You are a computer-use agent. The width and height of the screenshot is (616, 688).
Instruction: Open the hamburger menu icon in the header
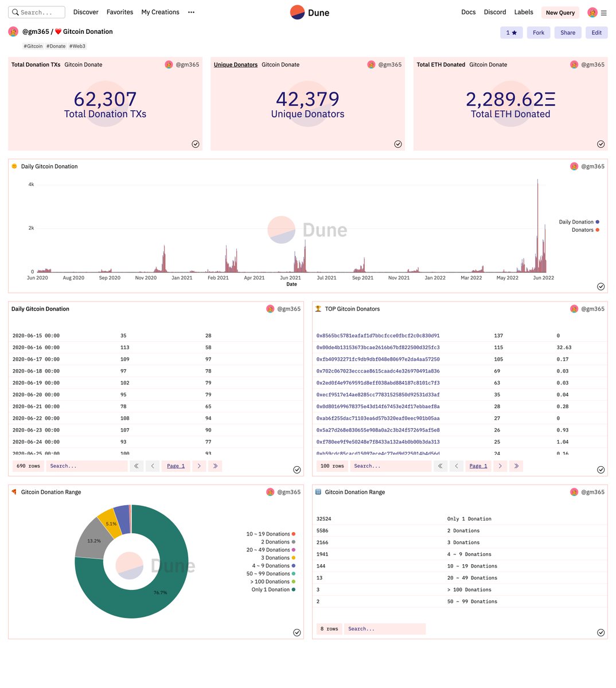point(603,13)
